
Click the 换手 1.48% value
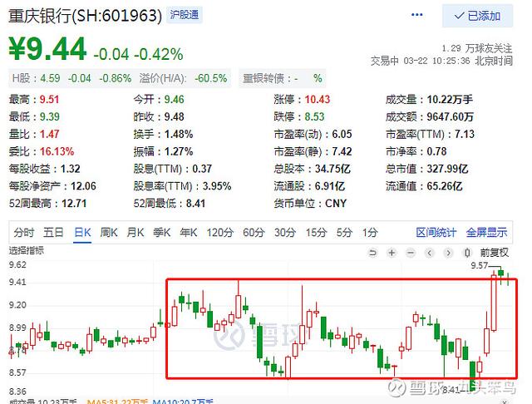179,134
